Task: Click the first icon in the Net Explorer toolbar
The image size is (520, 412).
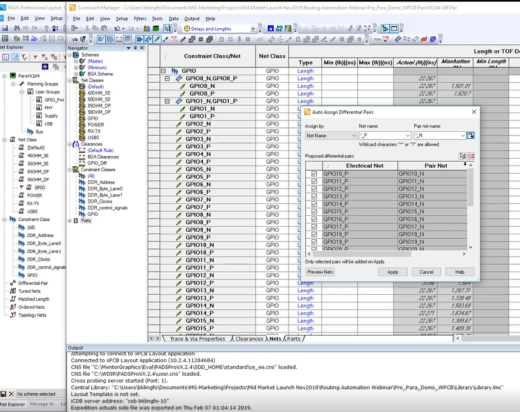Action: 6,57
